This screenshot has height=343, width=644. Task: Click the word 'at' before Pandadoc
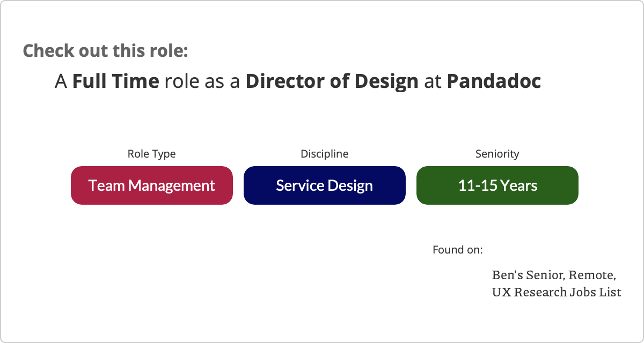pos(433,81)
